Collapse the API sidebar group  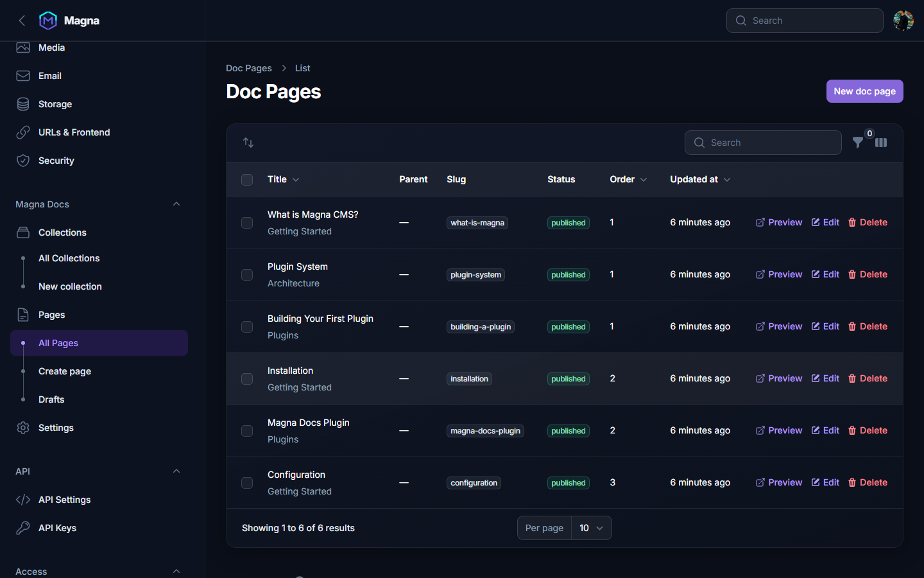[176, 471]
